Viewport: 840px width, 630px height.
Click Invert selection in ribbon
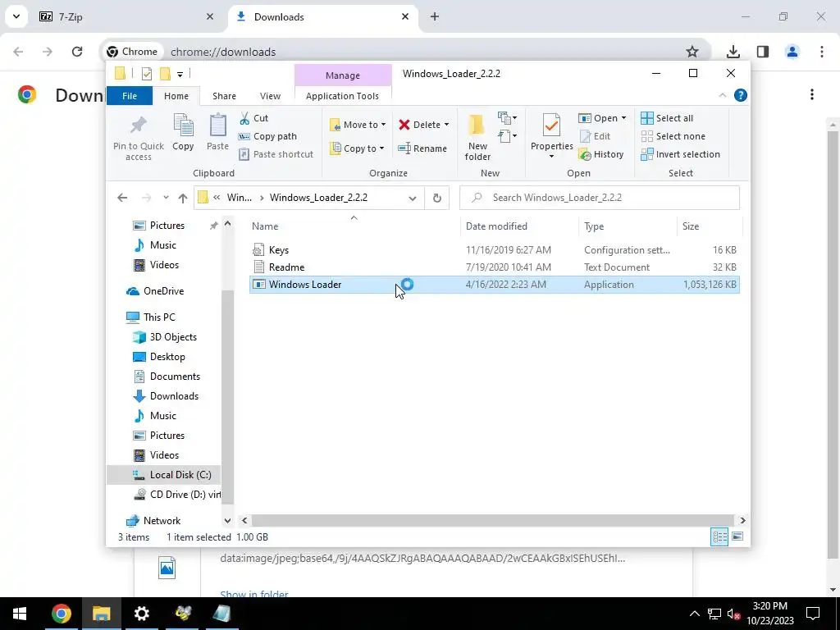tap(680, 154)
